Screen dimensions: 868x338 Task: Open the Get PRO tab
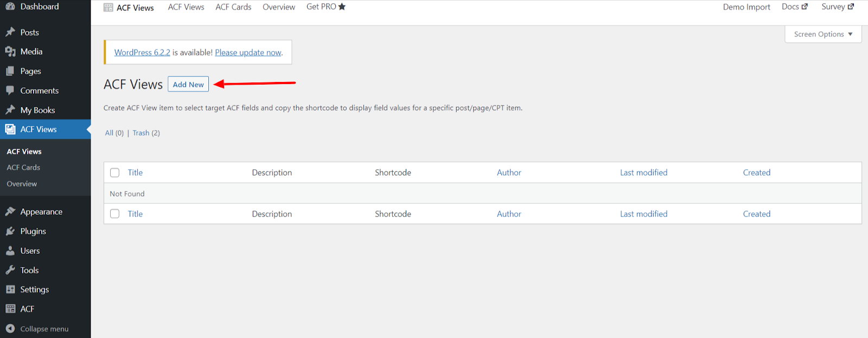pos(326,7)
